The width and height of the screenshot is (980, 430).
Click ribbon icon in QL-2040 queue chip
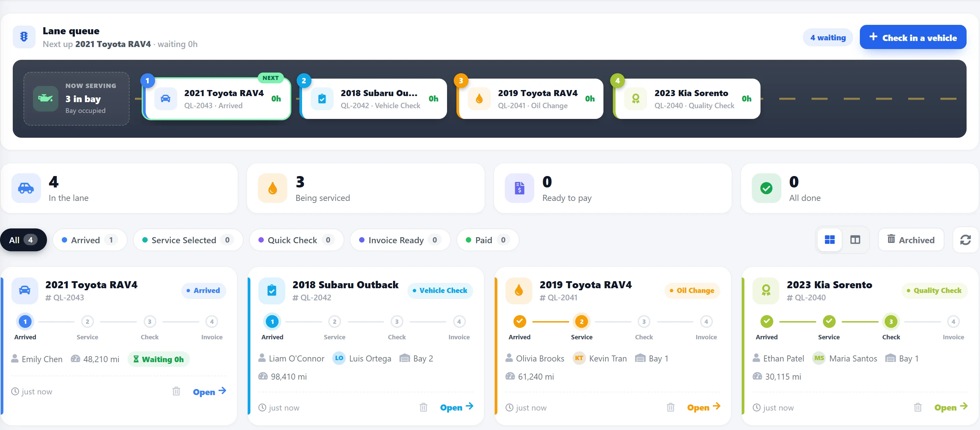635,99
